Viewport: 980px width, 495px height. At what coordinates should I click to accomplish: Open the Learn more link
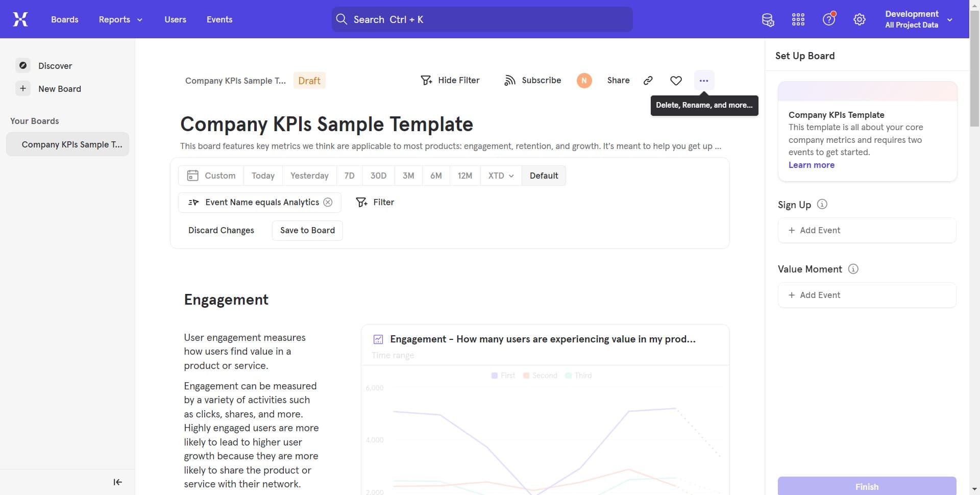(811, 165)
